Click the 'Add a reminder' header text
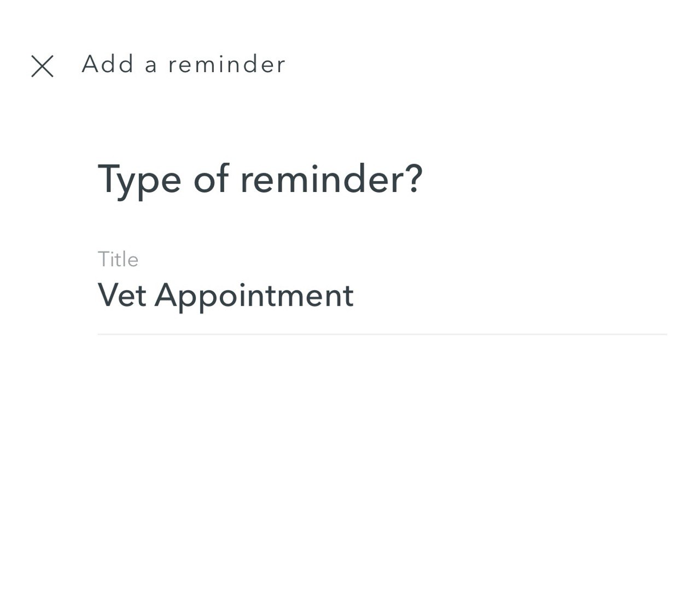Screen dimensions: 700x614 coord(184,65)
